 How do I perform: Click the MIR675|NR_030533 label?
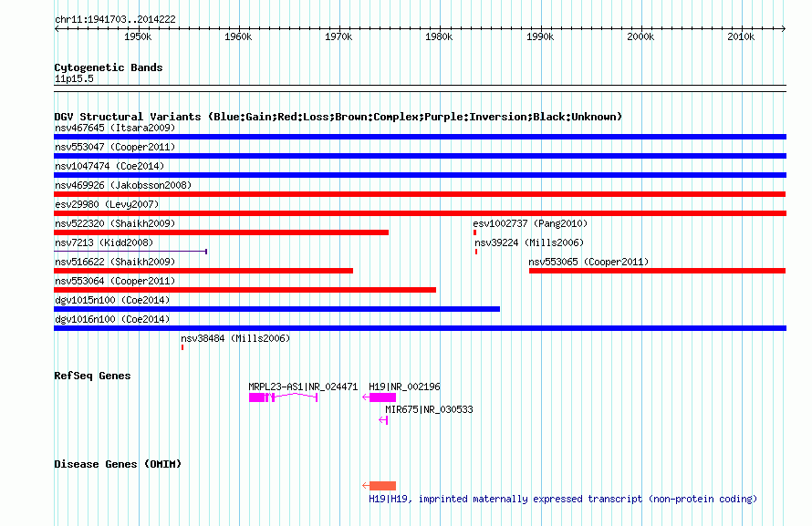point(429,409)
